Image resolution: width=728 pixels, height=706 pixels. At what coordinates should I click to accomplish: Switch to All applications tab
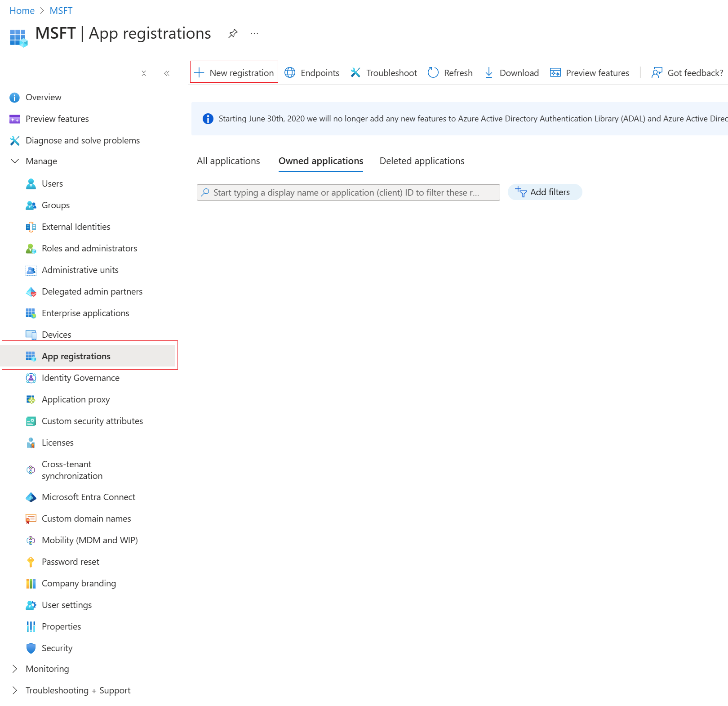coord(228,161)
